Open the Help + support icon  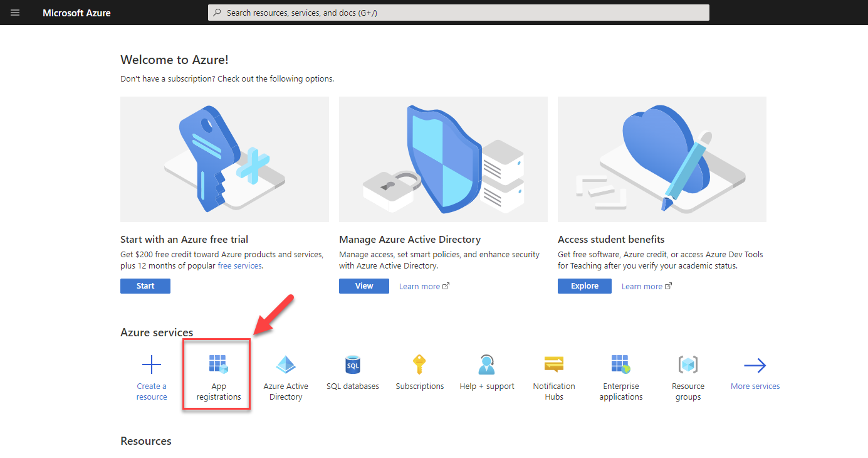(x=486, y=365)
